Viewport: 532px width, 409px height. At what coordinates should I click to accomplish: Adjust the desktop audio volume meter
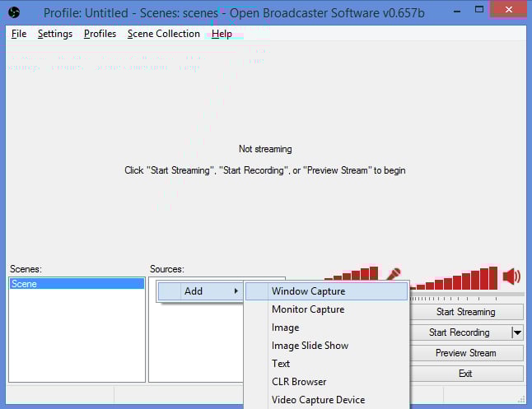454,278
